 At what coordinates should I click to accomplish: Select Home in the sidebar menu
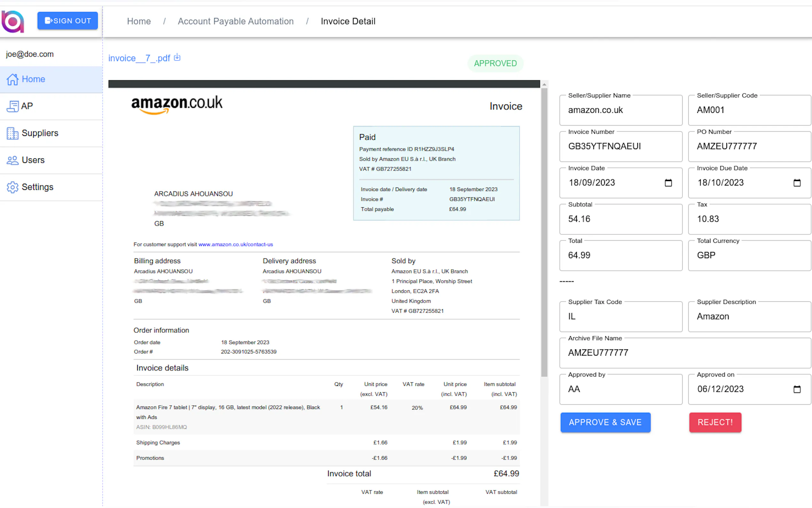[x=51, y=80]
